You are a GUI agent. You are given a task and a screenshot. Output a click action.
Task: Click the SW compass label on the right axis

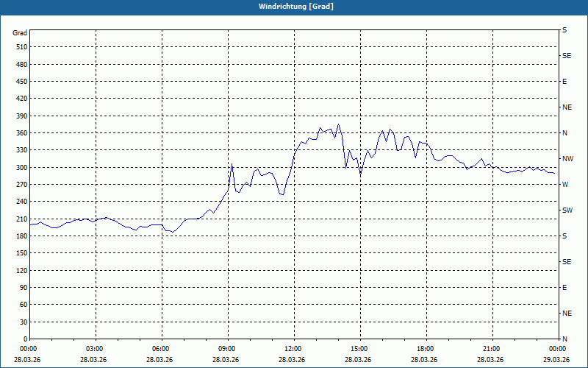click(567, 210)
